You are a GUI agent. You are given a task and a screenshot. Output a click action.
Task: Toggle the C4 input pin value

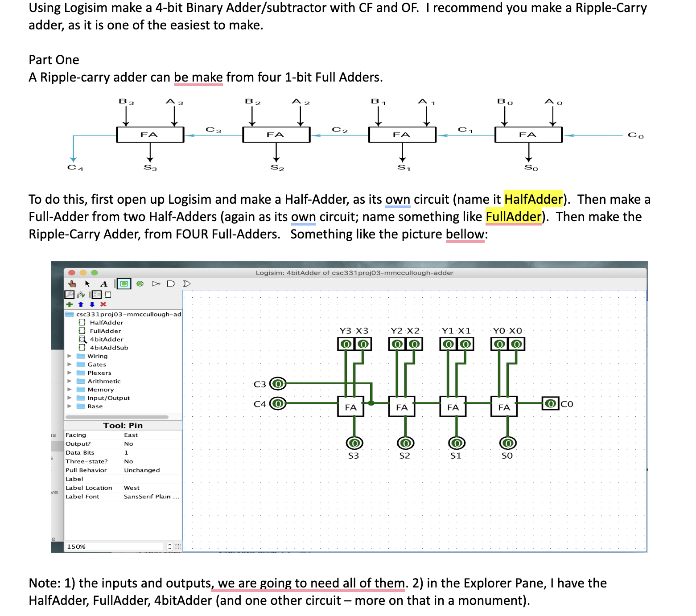coord(277,403)
